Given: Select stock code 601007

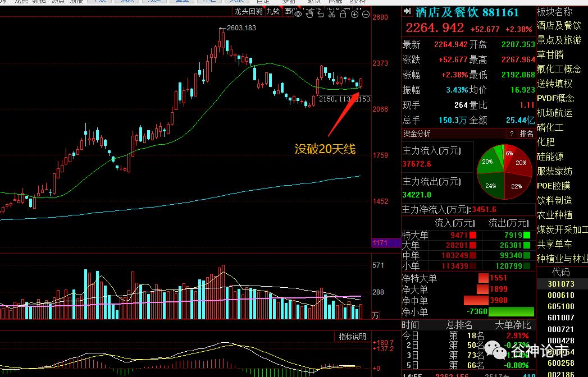Looking at the screenshot, I should point(561,318).
